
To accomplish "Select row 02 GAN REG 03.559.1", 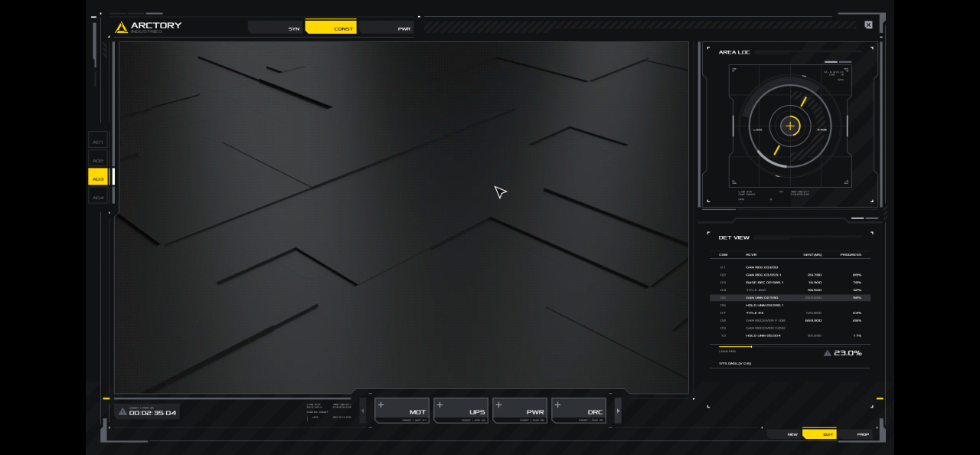I will (x=790, y=274).
